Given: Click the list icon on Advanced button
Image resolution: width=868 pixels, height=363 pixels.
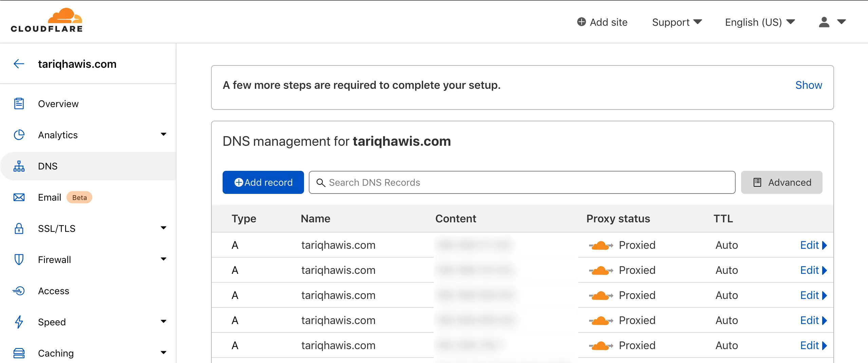Looking at the screenshot, I should (x=757, y=182).
